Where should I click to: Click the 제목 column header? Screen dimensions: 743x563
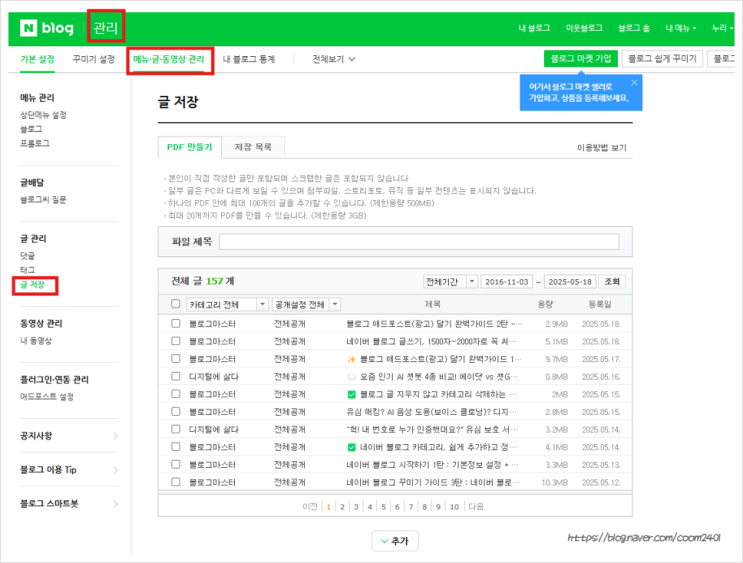(x=432, y=304)
